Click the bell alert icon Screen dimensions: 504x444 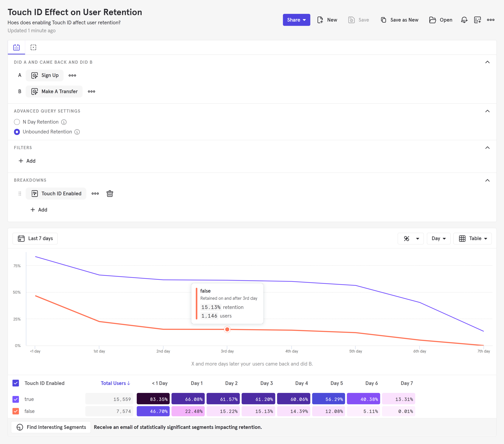[x=464, y=20]
